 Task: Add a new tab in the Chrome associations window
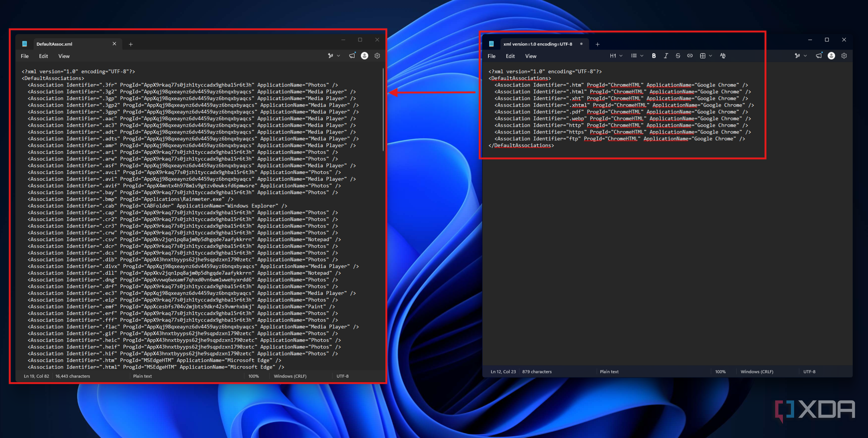tap(597, 44)
